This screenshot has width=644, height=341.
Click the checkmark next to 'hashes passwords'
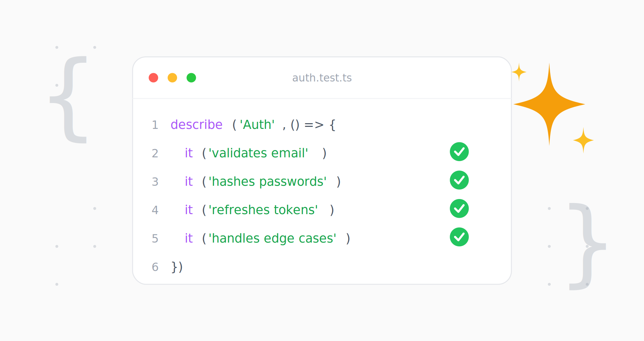[459, 180]
